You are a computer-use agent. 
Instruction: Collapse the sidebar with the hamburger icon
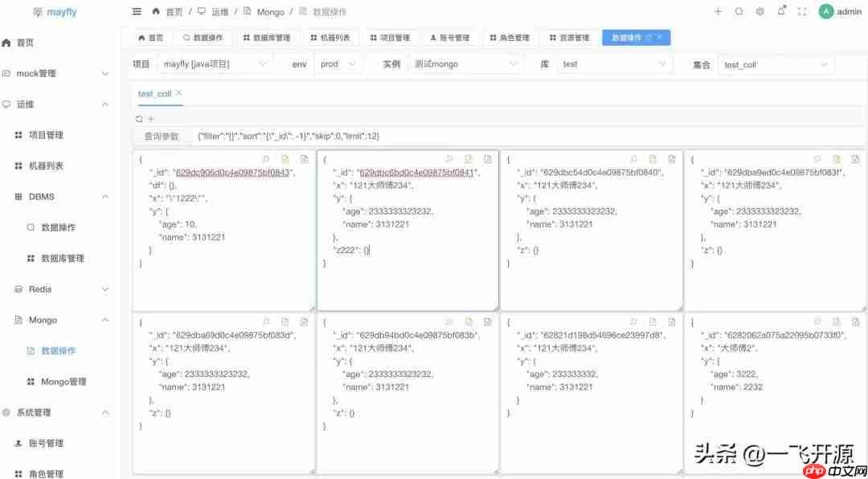point(137,11)
